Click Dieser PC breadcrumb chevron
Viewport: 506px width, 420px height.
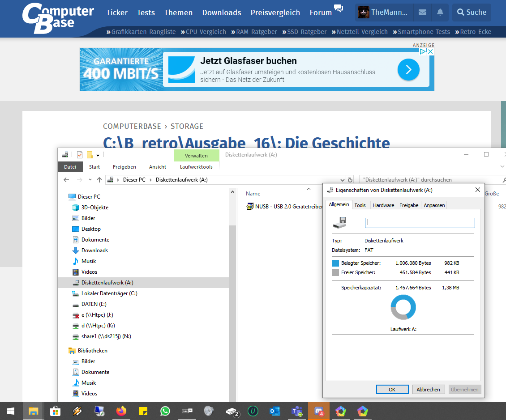click(150, 179)
